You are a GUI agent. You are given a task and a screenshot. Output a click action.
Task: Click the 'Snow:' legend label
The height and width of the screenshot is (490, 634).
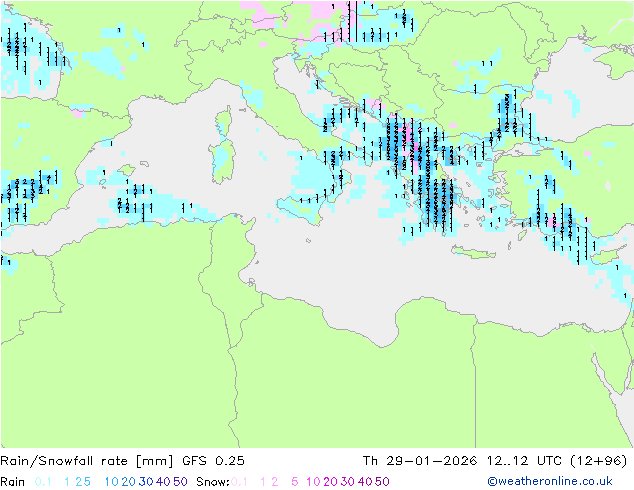coord(213,482)
